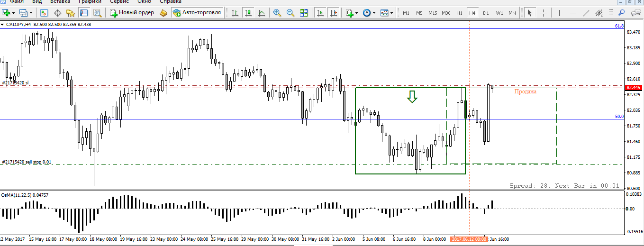Image resolution: width=644 pixels, height=246 pixels.
Task: Open the Profiles icon in the toolbar
Action: tap(23, 13)
